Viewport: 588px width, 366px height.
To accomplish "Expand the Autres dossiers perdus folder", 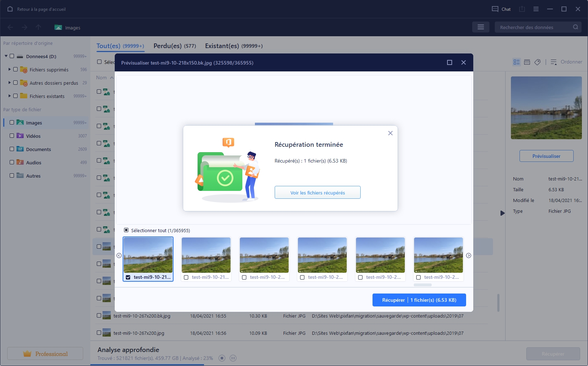I will tap(10, 83).
